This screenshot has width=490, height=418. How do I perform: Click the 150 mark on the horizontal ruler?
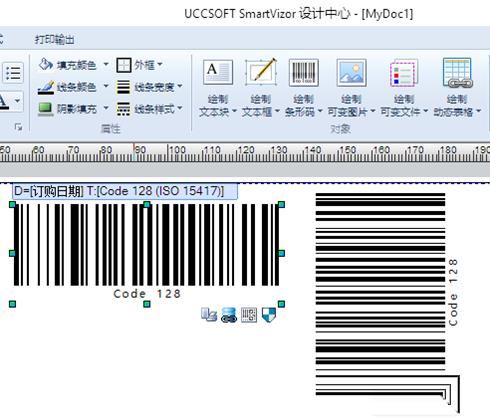pos(347,150)
